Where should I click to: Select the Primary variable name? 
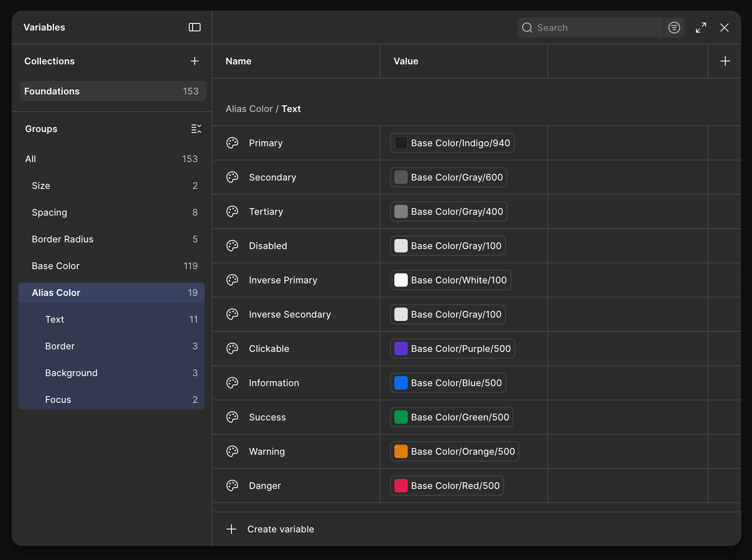click(266, 143)
